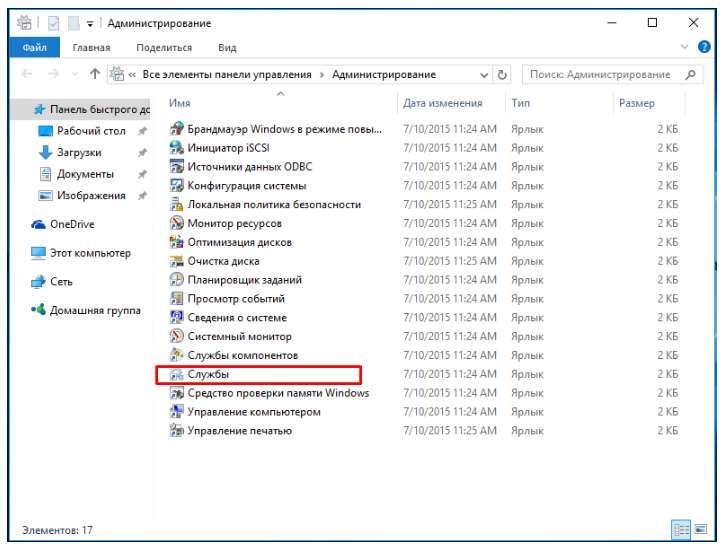Open Рабочий стол in sidebar

click(91, 131)
